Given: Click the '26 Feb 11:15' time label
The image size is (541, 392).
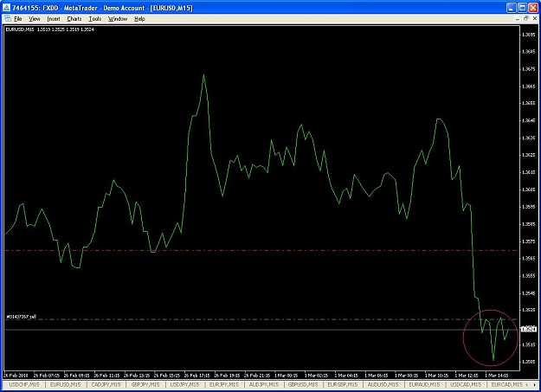Looking at the screenshot, I should tap(106, 375).
